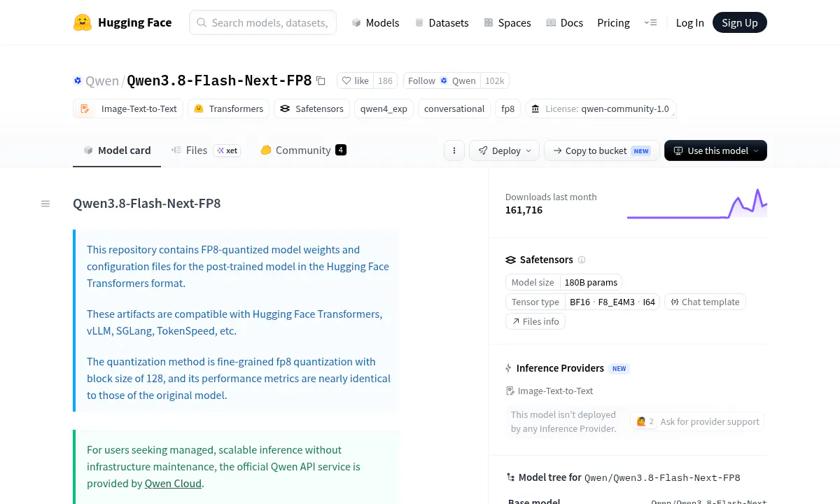The image size is (840, 504).
Task: Click the Qwen organization name in the title
Action: point(102,80)
